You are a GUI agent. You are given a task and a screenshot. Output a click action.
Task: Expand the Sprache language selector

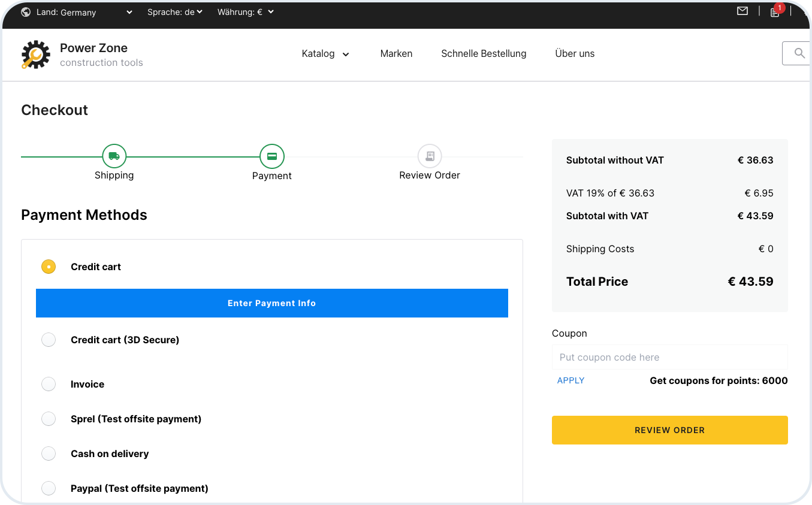tap(175, 12)
